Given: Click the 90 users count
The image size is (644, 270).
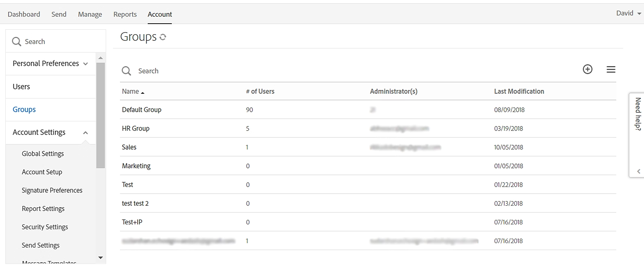Looking at the screenshot, I should tap(249, 110).
